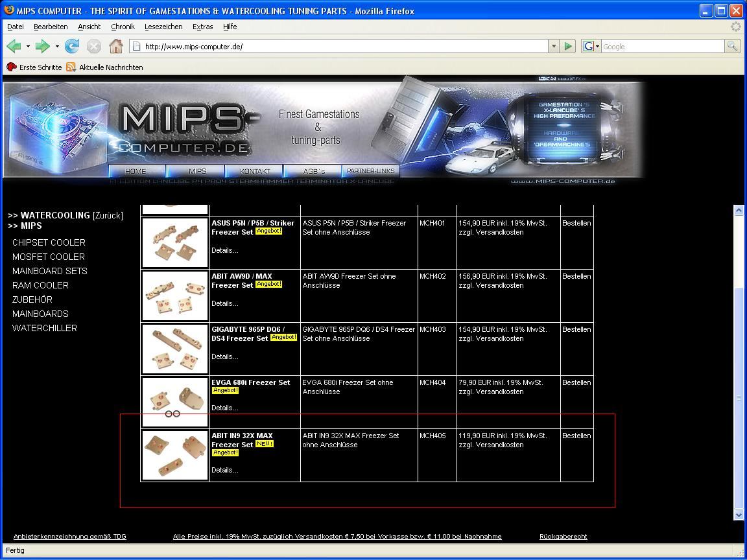
Task: Click the page icon in address bar
Action: click(x=136, y=46)
